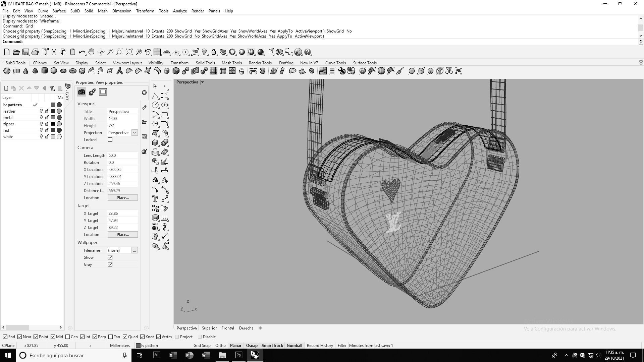
Task: Open the Curve menu
Action: click(43, 11)
